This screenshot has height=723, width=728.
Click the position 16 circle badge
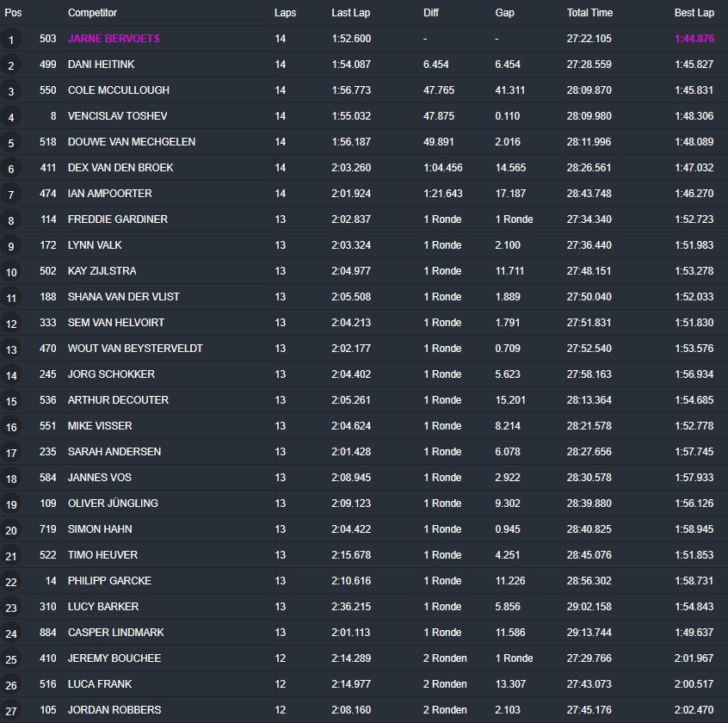pos(11,427)
